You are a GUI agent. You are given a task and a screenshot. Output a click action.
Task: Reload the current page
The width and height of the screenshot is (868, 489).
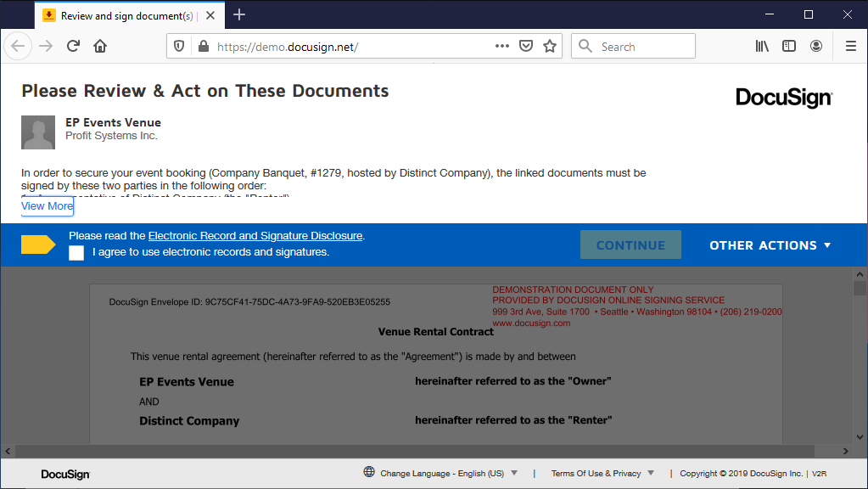(73, 46)
